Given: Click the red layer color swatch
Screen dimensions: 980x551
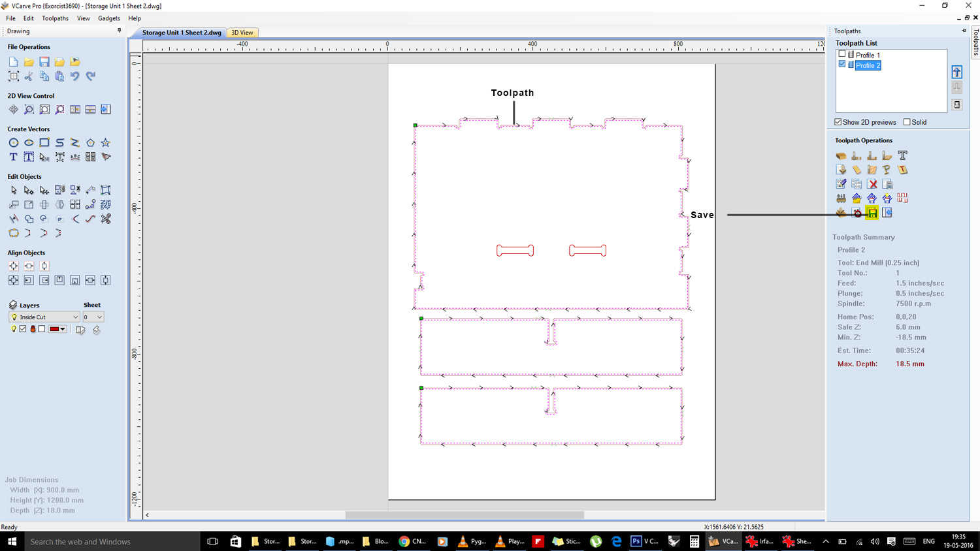Looking at the screenshot, I should [54, 329].
